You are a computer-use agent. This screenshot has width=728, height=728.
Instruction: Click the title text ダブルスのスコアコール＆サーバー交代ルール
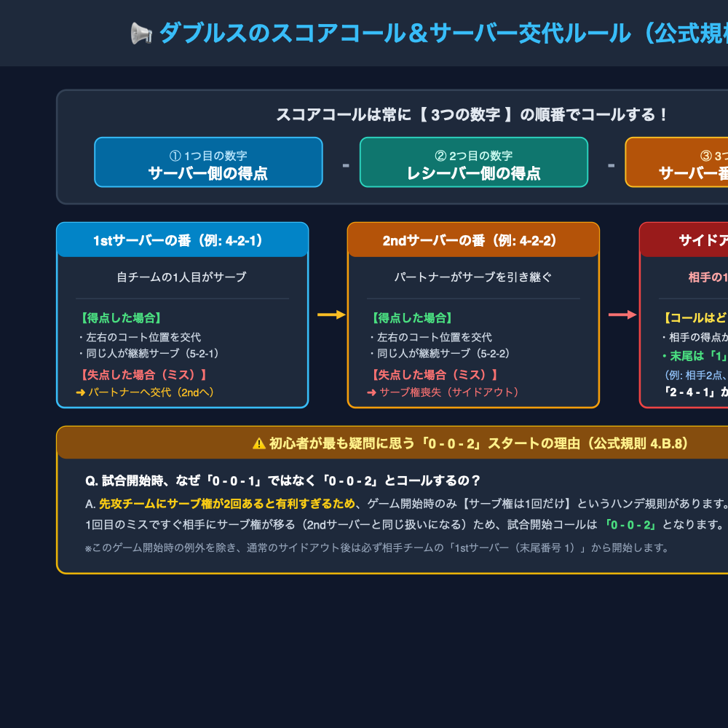pyautogui.click(x=395, y=33)
